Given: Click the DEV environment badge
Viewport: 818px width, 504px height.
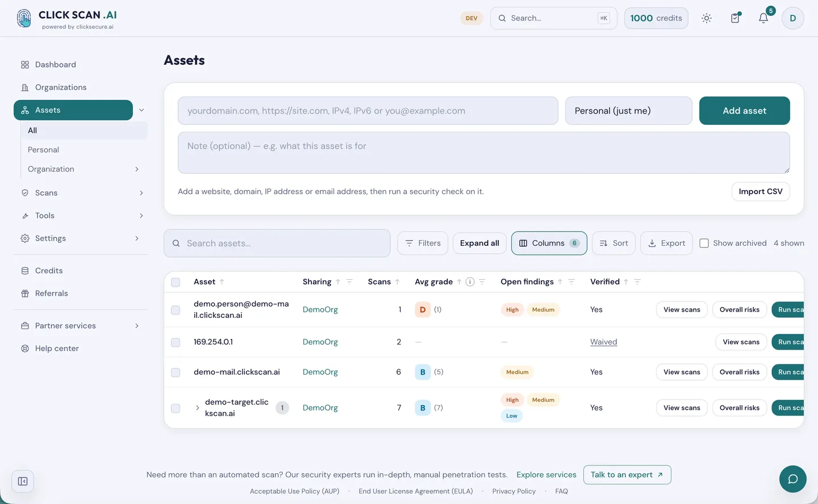Looking at the screenshot, I should (471, 18).
